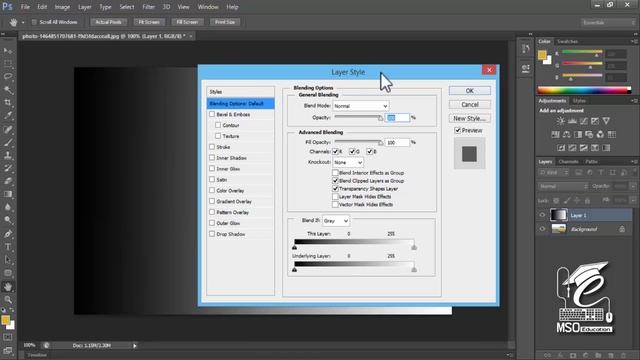Select the Type tool

click(x=8, y=247)
